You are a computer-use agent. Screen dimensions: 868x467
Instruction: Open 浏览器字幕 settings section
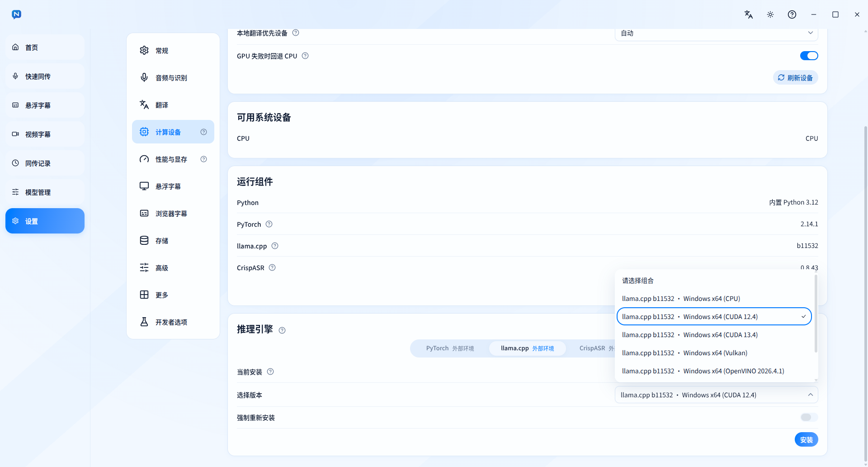coord(173,214)
